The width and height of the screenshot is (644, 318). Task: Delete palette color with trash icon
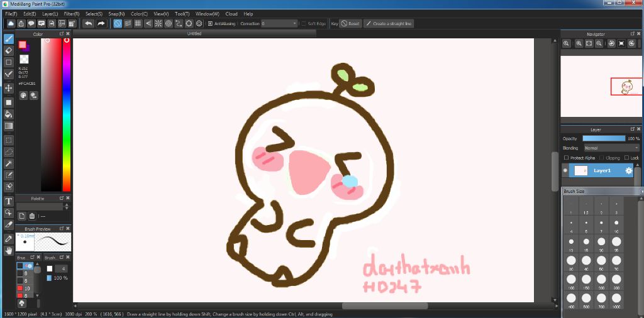tap(33, 216)
